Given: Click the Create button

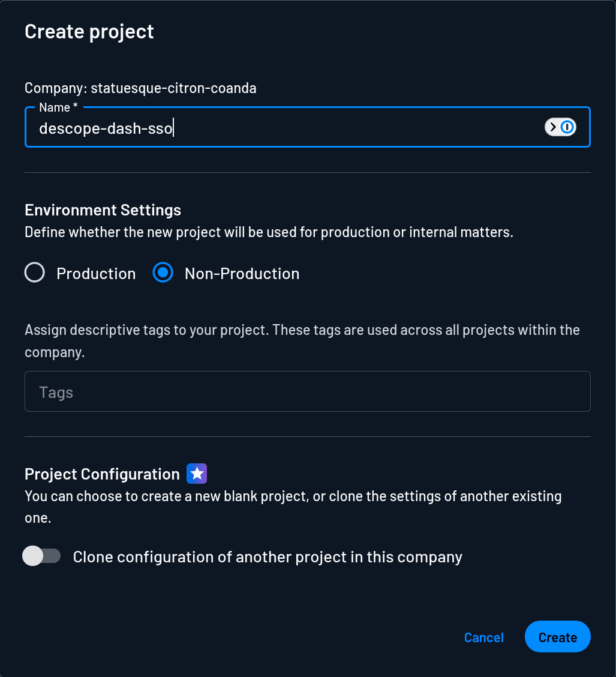Looking at the screenshot, I should 557,637.
